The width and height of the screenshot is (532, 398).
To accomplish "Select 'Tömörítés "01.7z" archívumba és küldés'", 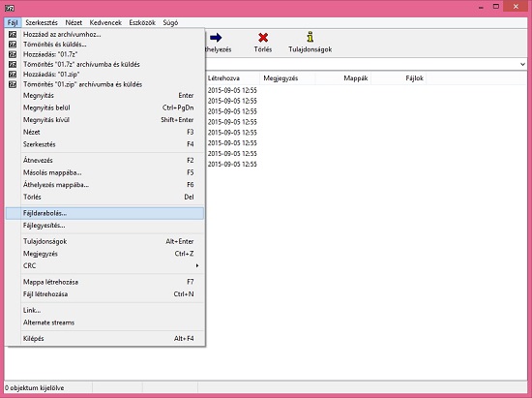I will tap(104, 64).
